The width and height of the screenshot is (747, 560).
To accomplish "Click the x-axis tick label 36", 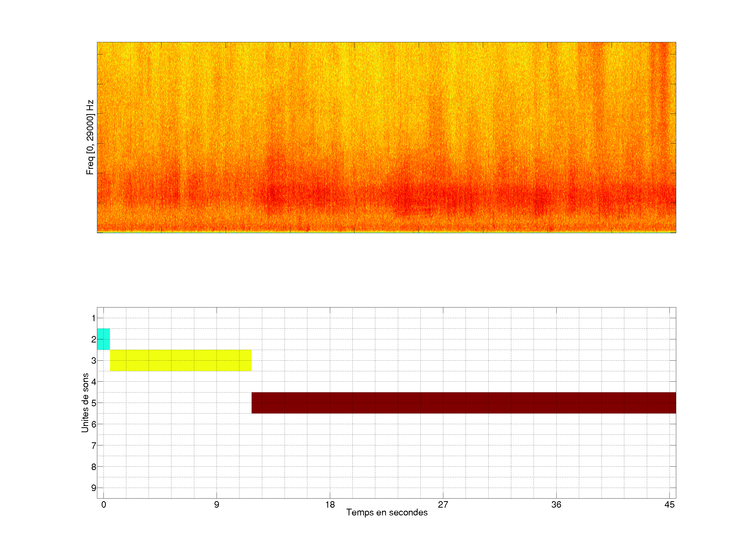I will (x=556, y=505).
